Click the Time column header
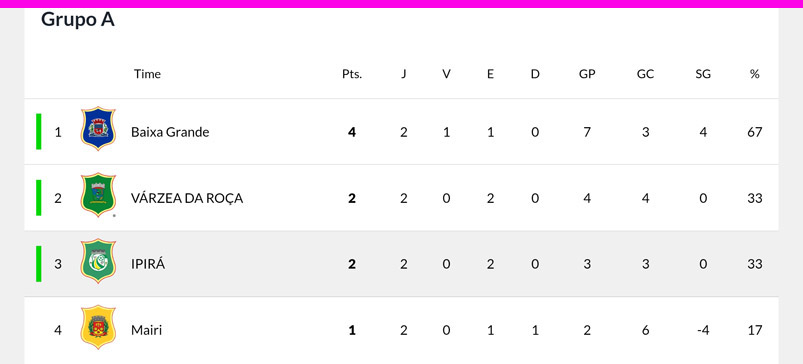The image size is (803, 364). click(x=147, y=74)
